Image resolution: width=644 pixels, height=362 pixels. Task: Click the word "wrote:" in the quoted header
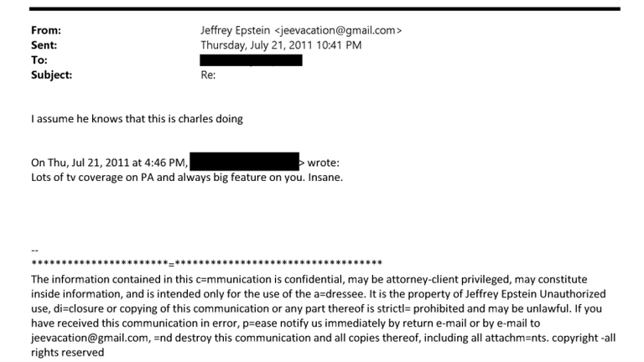pyautogui.click(x=323, y=163)
